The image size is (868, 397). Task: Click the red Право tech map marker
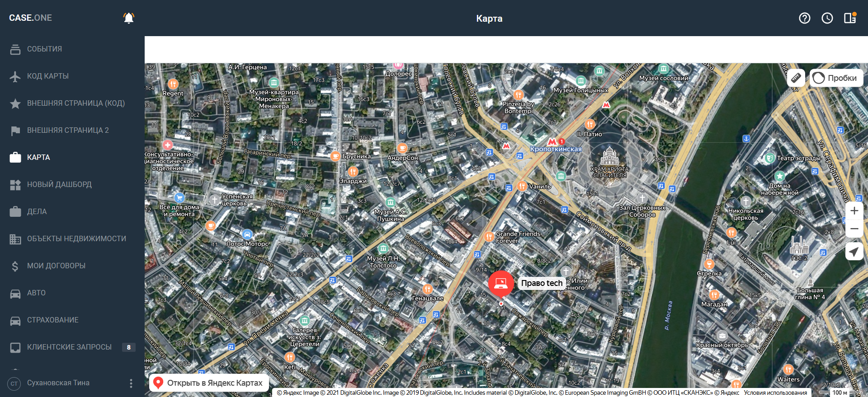[x=501, y=284]
